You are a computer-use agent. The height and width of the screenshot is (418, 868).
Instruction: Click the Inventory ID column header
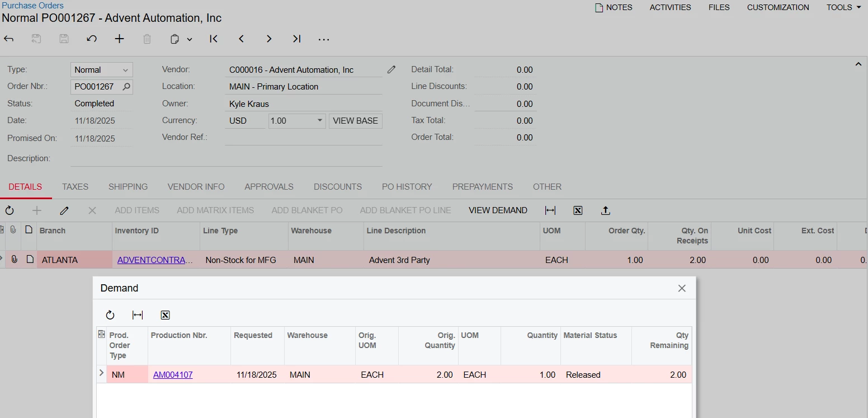click(x=156, y=236)
